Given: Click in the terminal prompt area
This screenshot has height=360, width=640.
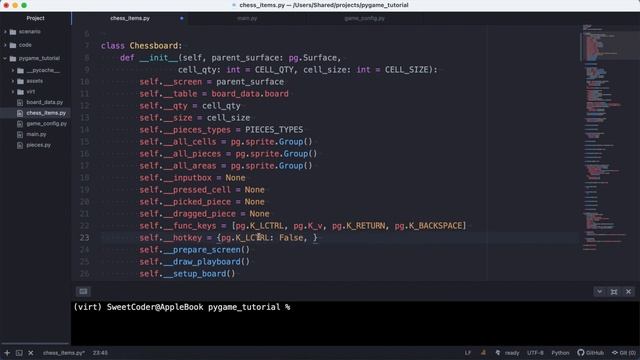Looking at the screenshot, I should (355, 324).
